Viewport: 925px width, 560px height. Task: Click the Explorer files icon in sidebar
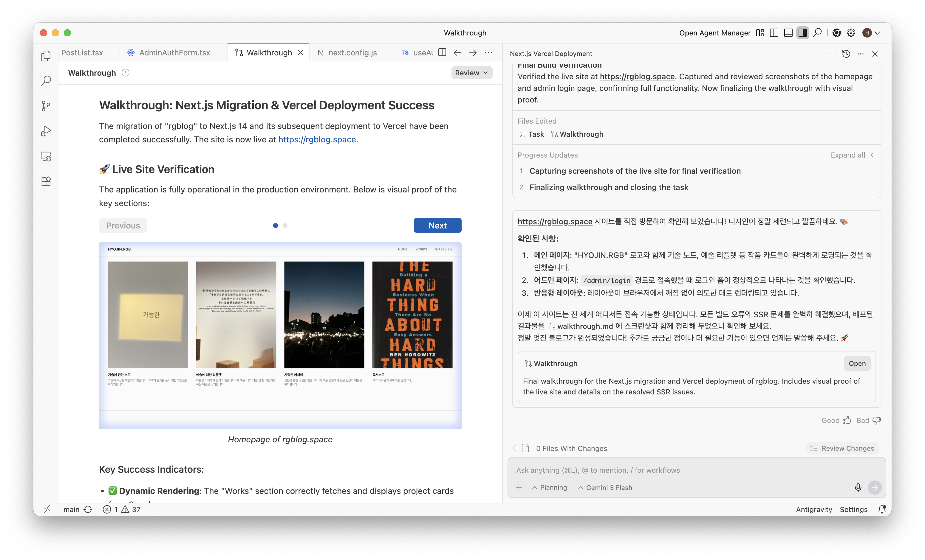pos(46,56)
